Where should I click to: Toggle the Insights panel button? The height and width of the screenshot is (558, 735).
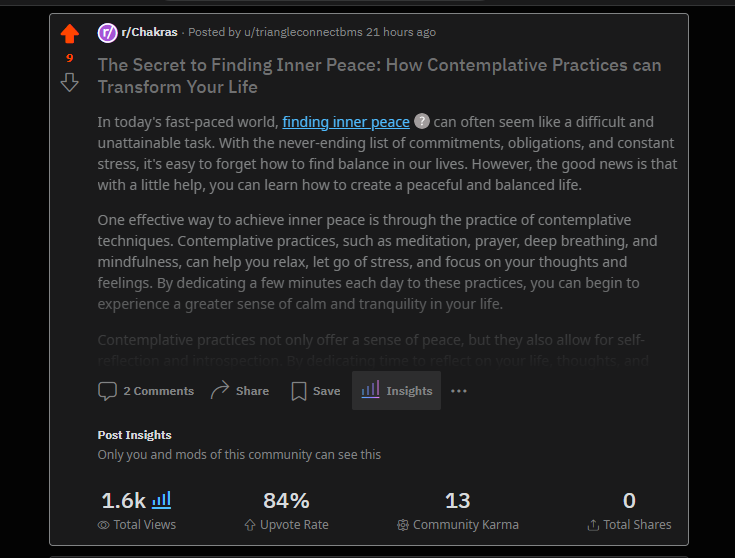pos(396,391)
